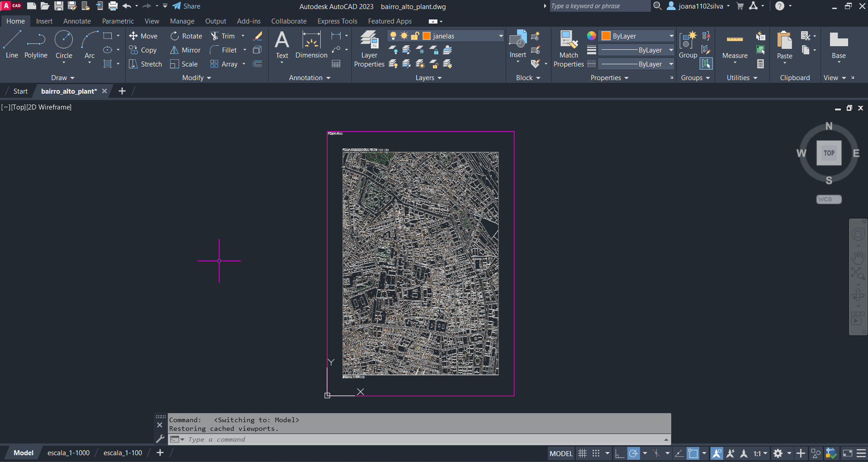Toggle snap mode in status bar

pos(596,453)
